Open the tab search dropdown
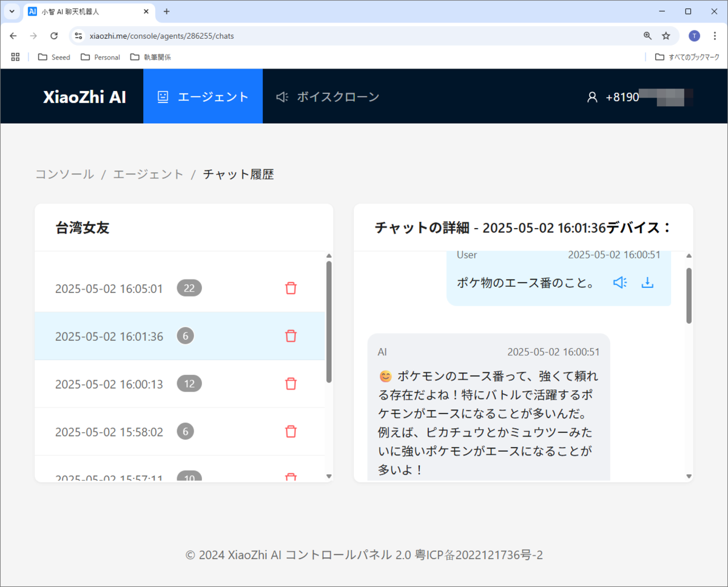Screen dimensions: 728x587 12,12
